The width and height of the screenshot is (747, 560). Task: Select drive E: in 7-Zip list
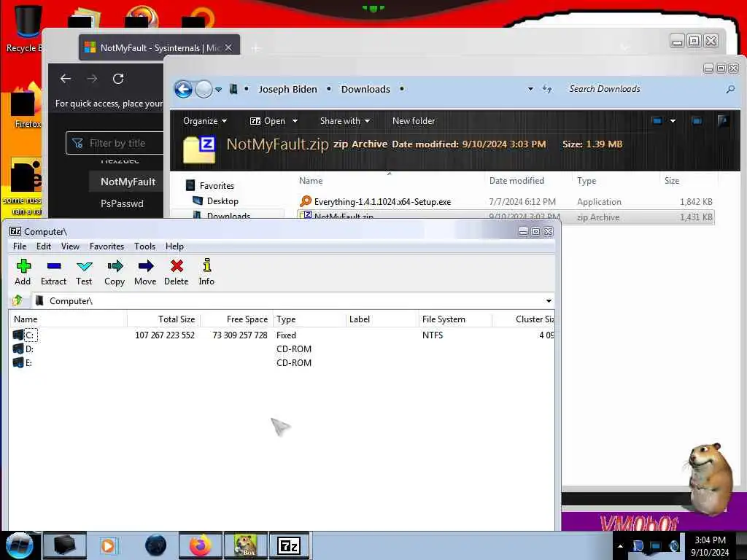point(23,363)
